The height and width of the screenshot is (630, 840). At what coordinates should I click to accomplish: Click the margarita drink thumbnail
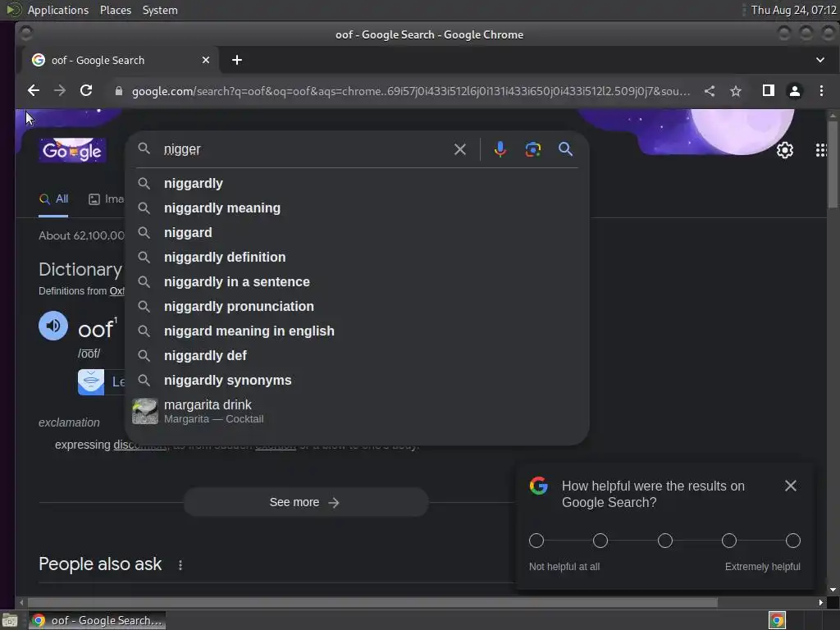tap(145, 411)
